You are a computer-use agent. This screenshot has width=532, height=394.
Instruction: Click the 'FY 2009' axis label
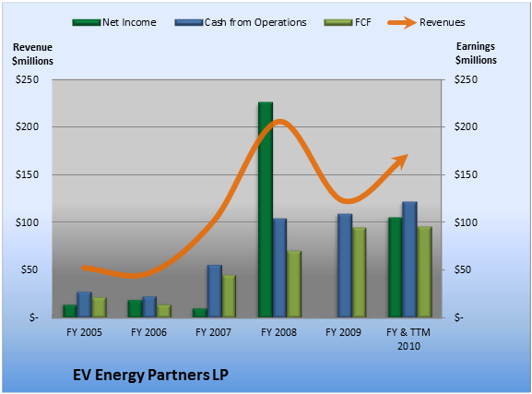click(x=343, y=332)
